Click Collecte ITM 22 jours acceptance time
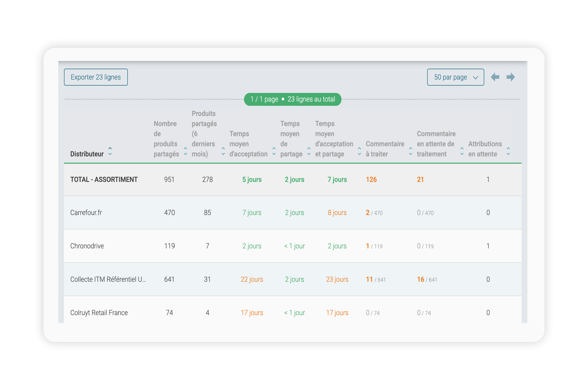 pyautogui.click(x=252, y=279)
